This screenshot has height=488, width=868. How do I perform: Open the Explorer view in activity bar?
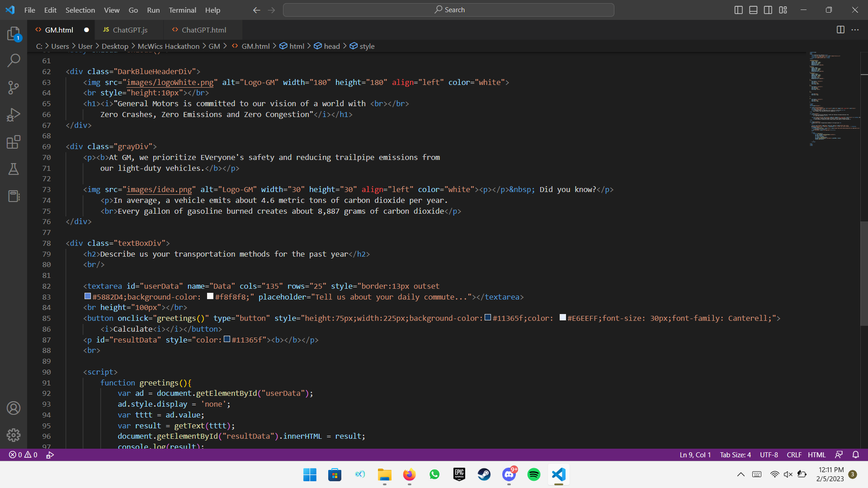point(14,34)
